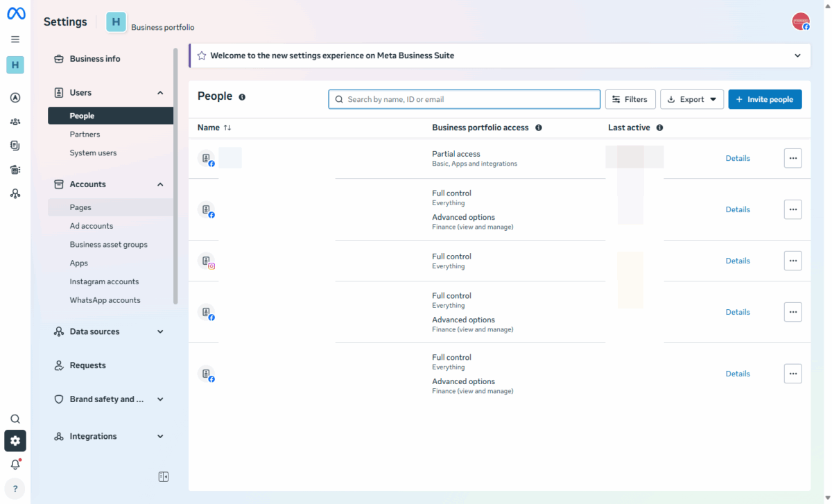Click the Meta logo icon

click(x=15, y=14)
